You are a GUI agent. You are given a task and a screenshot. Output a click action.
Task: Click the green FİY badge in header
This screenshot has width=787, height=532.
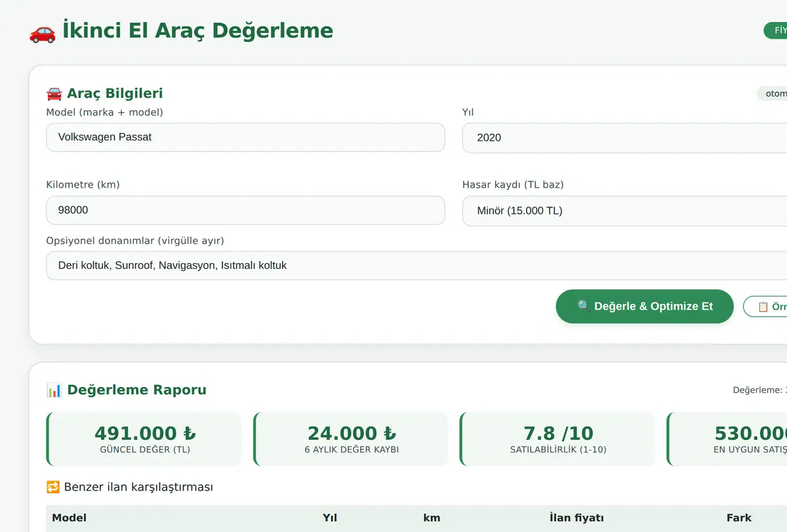click(x=775, y=31)
